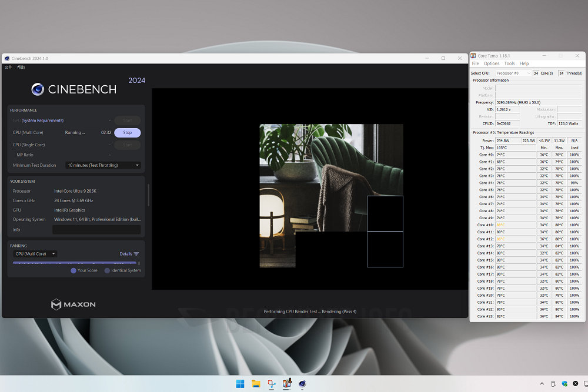588x392 pixels.
Task: Open Core Temp Options menu
Action: click(491, 63)
